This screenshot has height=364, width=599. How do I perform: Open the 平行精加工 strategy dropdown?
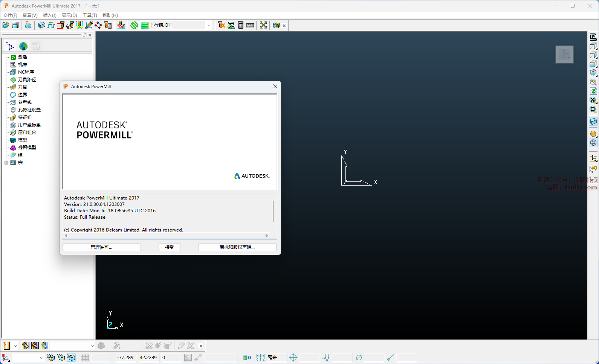[x=209, y=25]
